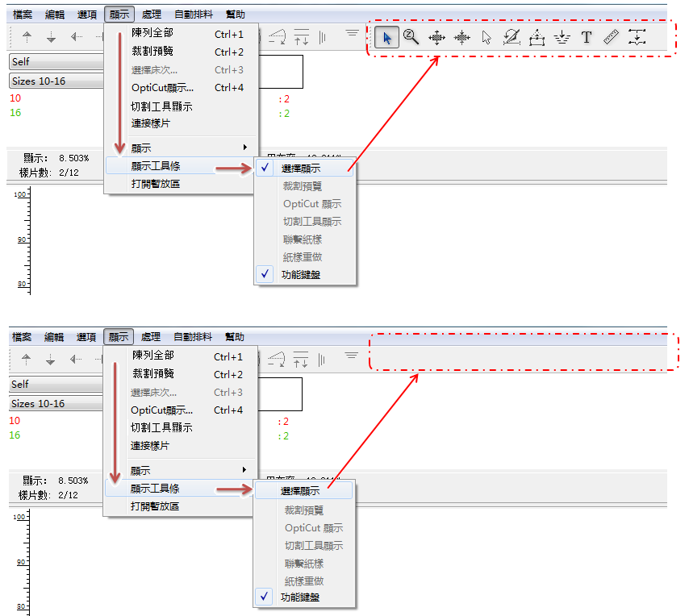
Task: Open the Self dropdown in lower window
Action: click(55, 384)
